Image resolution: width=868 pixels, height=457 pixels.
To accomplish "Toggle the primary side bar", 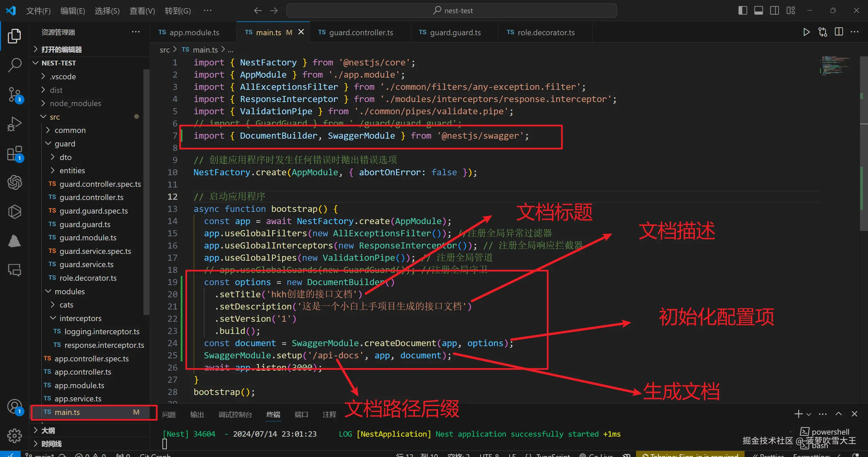I will [743, 11].
